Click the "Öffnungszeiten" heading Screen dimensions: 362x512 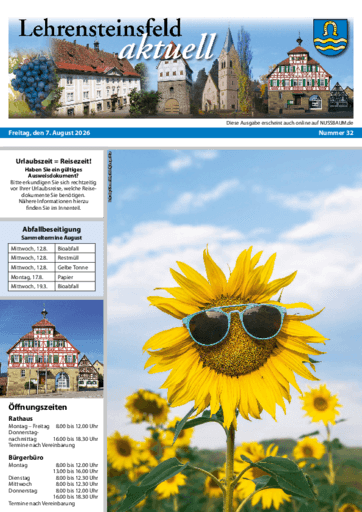[38, 407]
